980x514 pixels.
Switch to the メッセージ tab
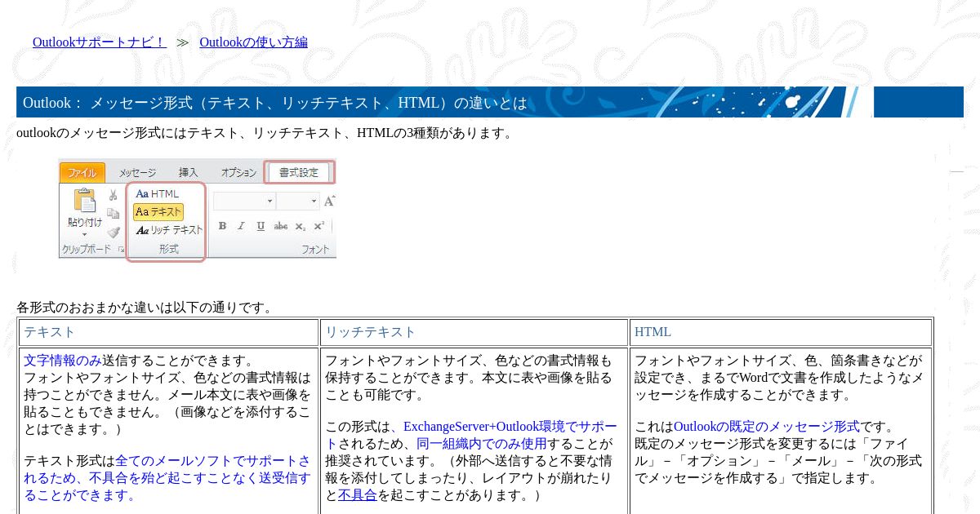tap(137, 173)
